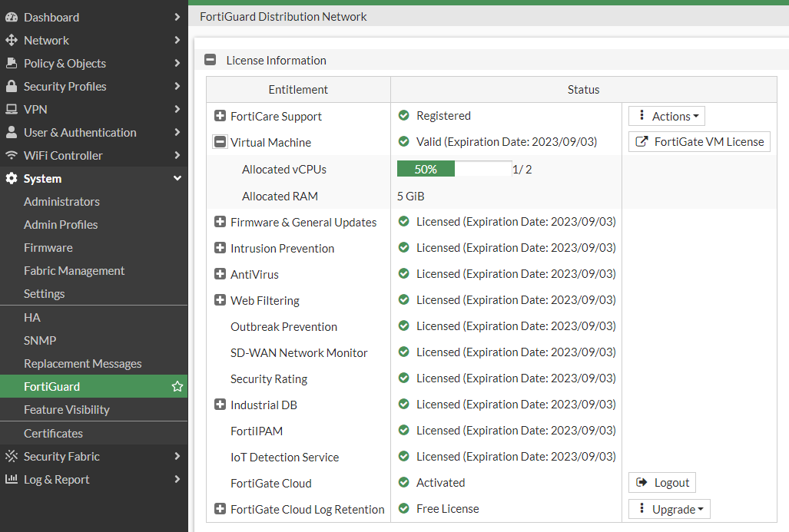
Task: Expand the Dashboard menu chevron
Action: click(177, 17)
